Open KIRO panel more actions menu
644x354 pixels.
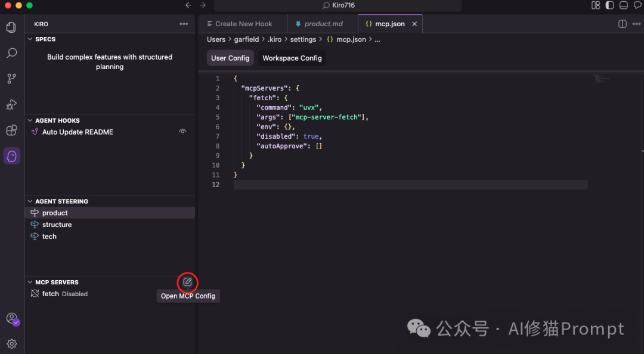[184, 24]
